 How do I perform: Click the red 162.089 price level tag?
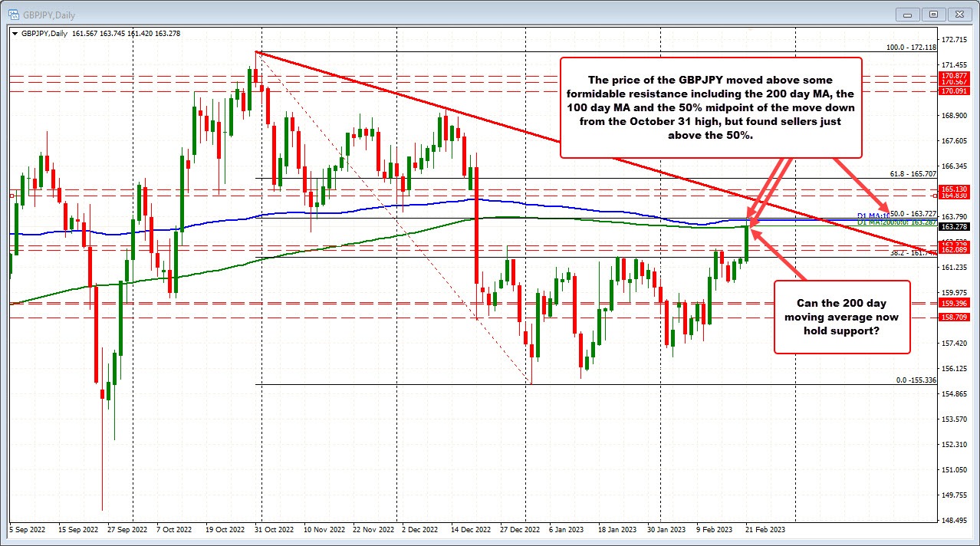click(x=953, y=250)
